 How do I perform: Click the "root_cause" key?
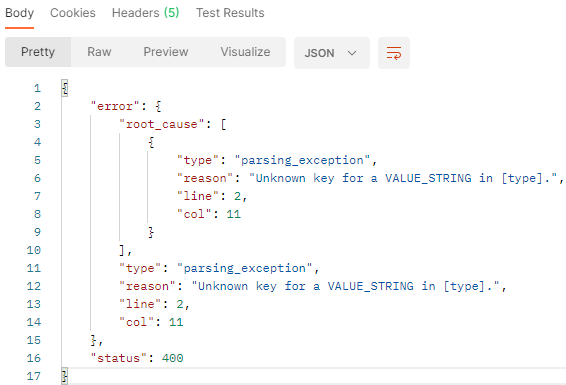162,124
